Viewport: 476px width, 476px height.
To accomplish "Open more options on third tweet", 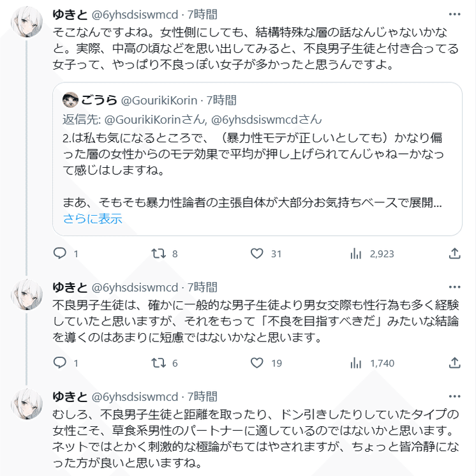I will [454, 397].
